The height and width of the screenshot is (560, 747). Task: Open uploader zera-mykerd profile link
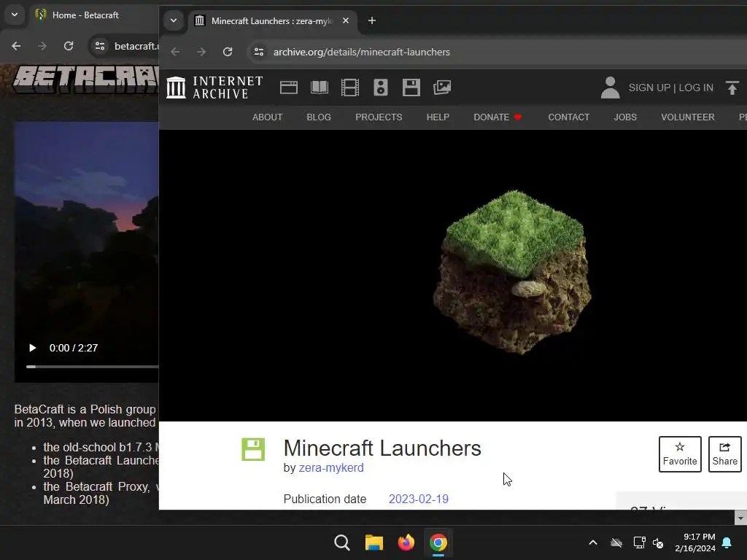(x=331, y=467)
